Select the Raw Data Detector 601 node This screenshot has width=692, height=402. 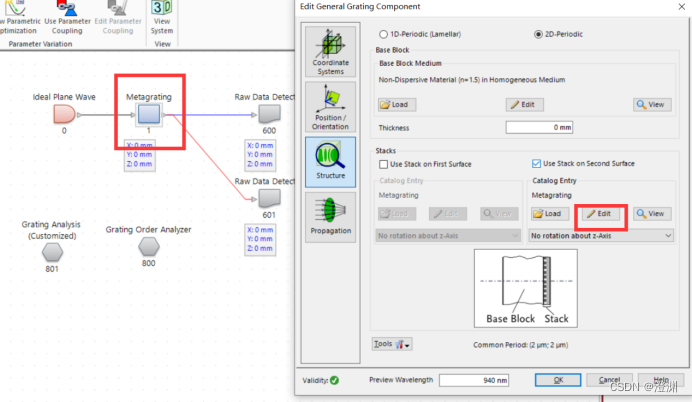click(269, 199)
